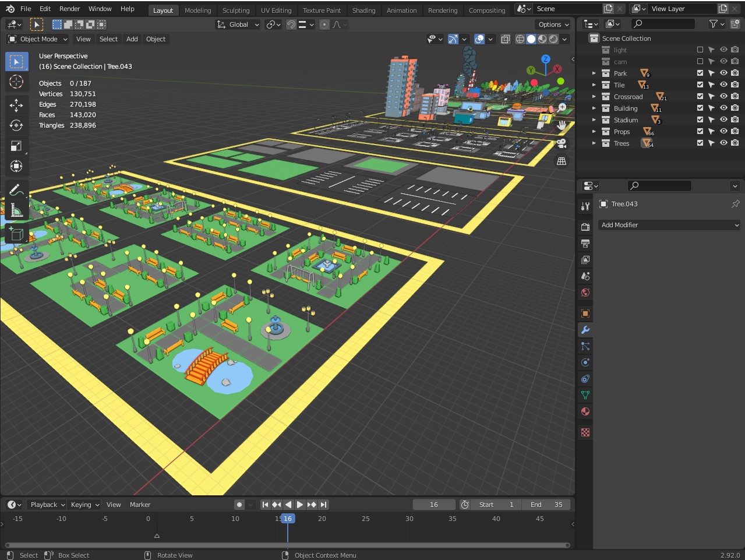Switch to the Shading workspace tab
The image size is (745, 560).
[363, 10]
